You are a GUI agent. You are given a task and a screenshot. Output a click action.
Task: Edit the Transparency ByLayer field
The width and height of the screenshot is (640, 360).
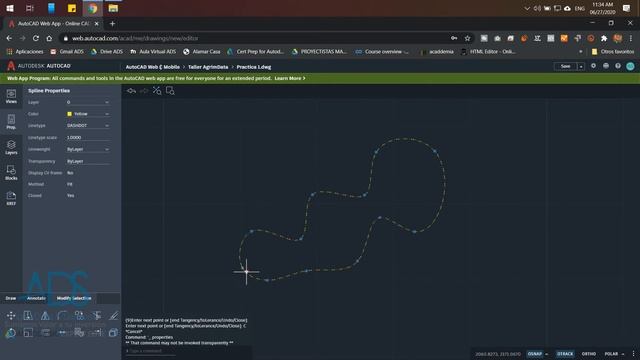click(88, 161)
